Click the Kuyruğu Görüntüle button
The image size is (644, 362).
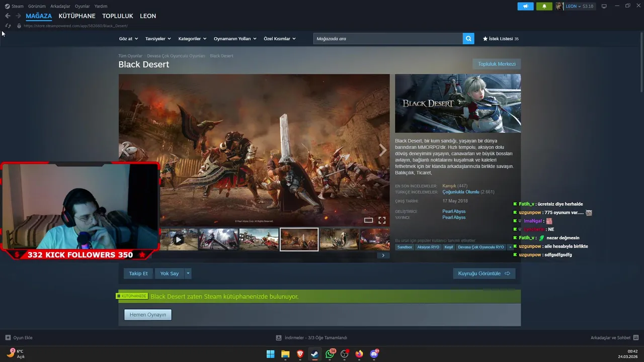(484, 274)
